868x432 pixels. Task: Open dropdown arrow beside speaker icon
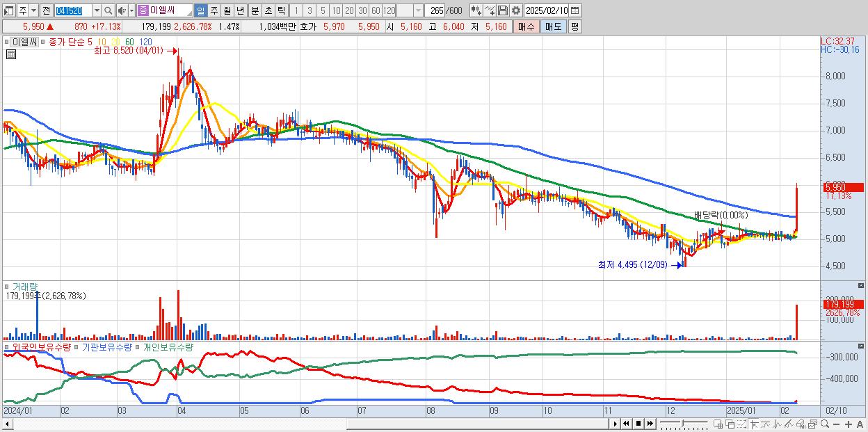tap(131, 10)
